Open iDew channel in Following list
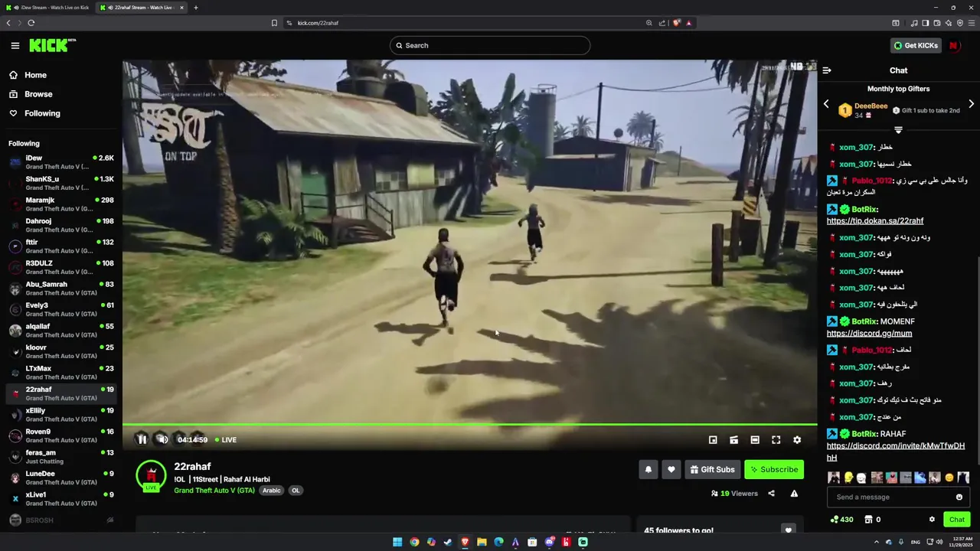The image size is (980, 551). pyautogui.click(x=61, y=161)
